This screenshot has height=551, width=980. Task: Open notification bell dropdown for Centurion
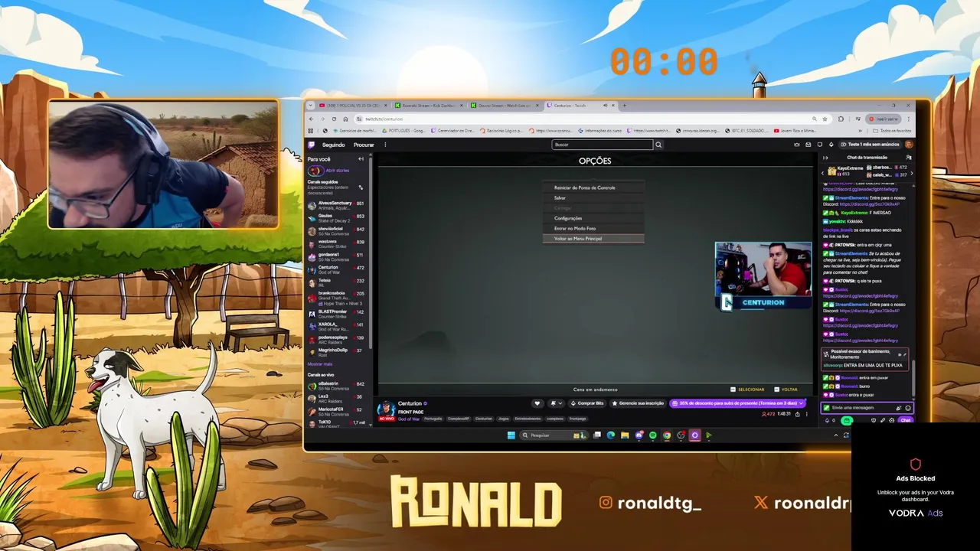tap(557, 403)
